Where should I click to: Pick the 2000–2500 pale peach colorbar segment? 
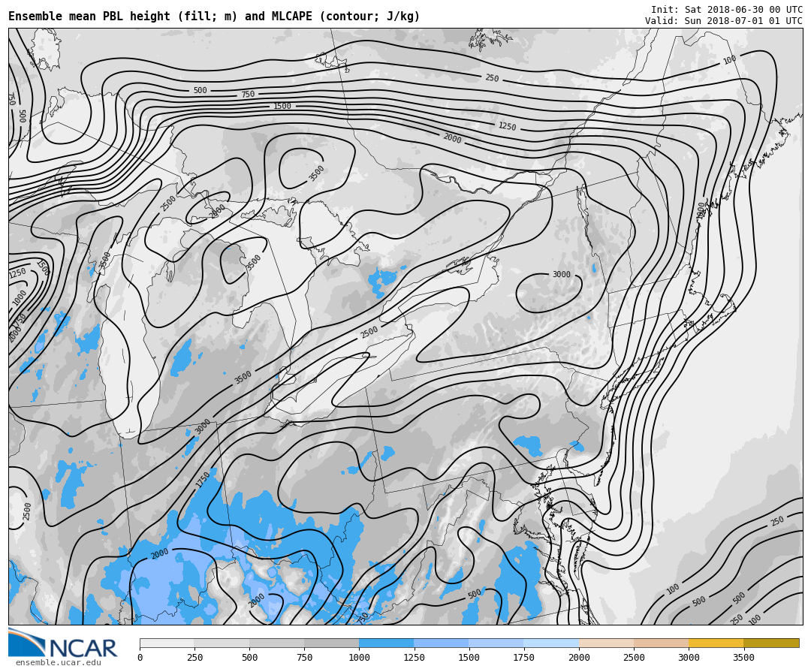606,643
